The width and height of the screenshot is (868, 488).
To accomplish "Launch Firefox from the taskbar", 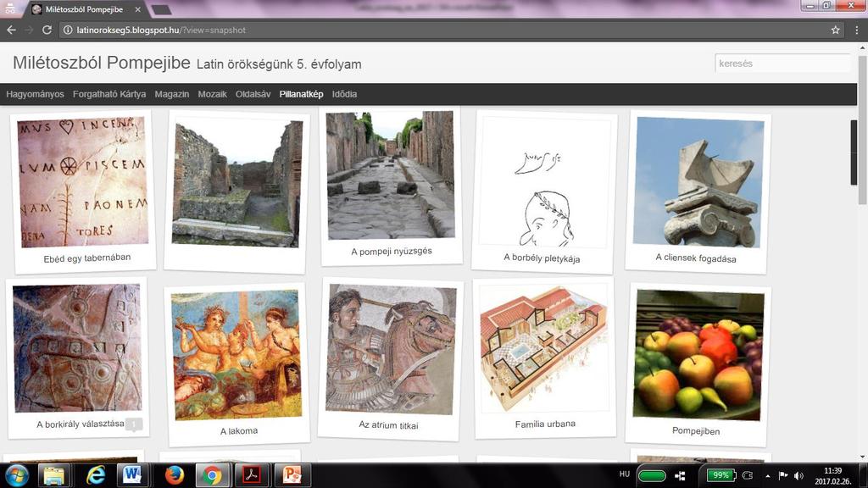I will [x=174, y=475].
